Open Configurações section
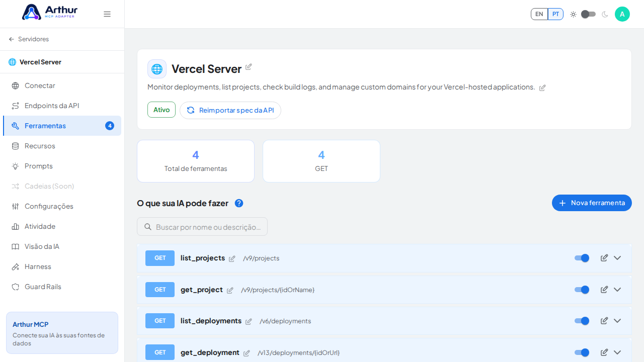 tap(62, 206)
